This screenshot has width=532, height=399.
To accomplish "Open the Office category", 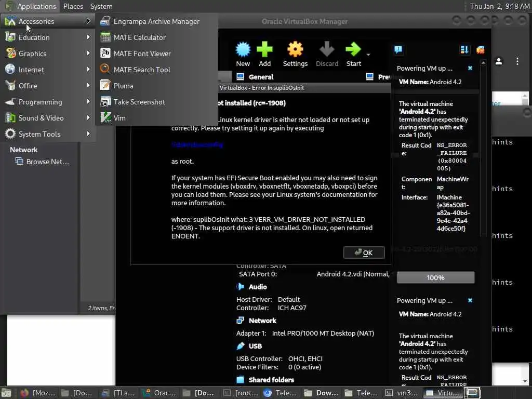I will tap(47, 86).
